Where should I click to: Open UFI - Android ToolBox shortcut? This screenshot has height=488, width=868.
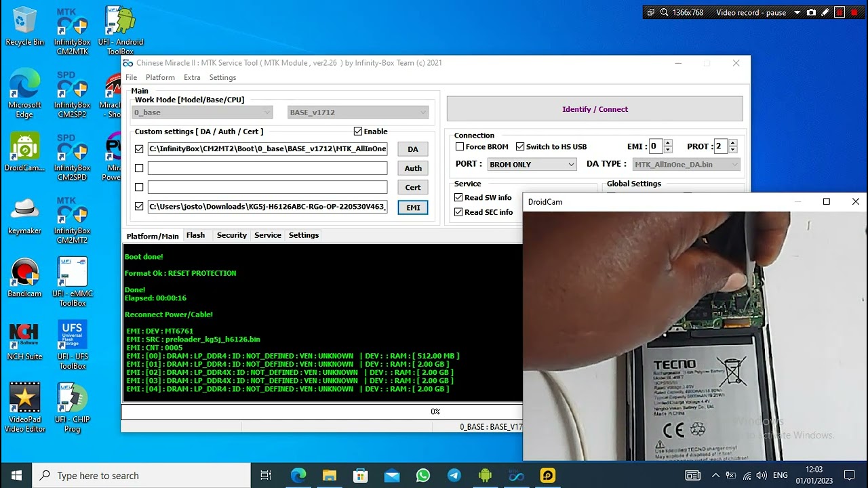(120, 30)
